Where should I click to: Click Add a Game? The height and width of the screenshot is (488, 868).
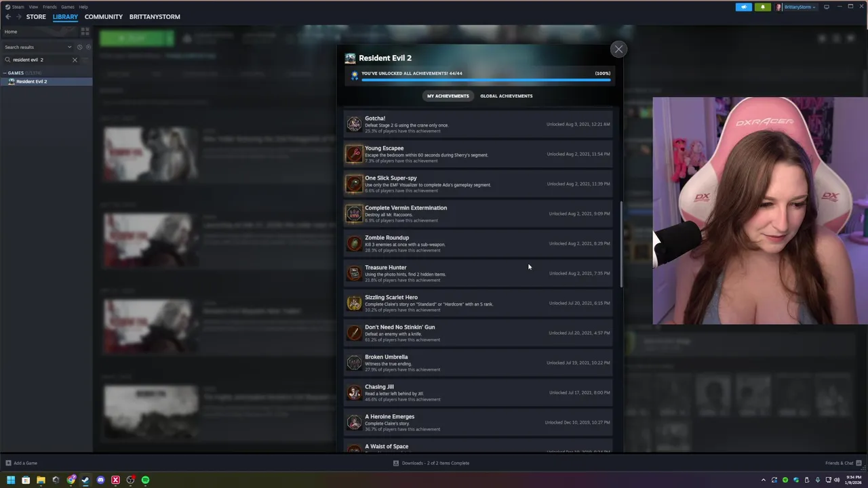[21, 463]
